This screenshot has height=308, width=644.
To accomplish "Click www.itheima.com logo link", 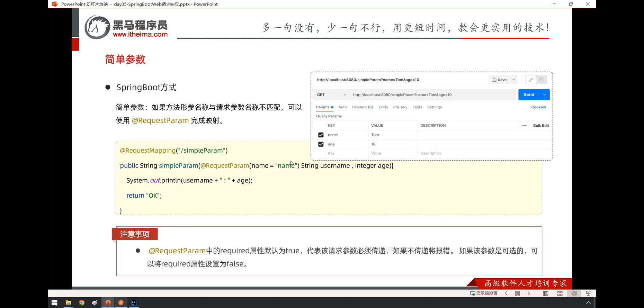I will 140,34.
